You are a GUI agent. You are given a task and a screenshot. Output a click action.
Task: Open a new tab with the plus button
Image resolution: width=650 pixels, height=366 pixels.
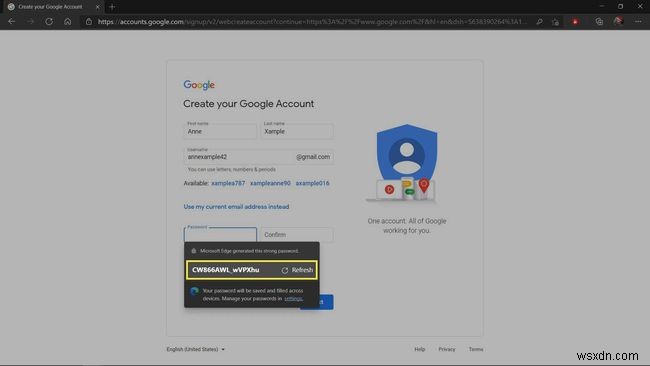click(x=112, y=7)
